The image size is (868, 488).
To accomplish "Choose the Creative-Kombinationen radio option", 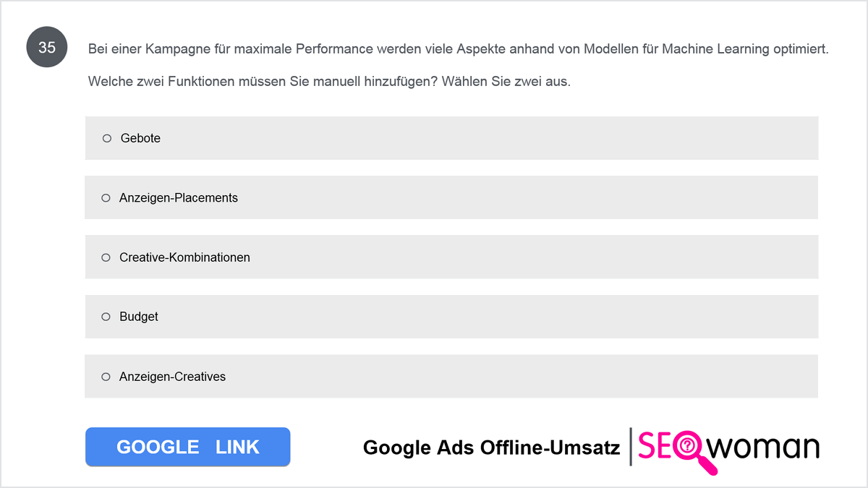I will pyautogui.click(x=106, y=257).
